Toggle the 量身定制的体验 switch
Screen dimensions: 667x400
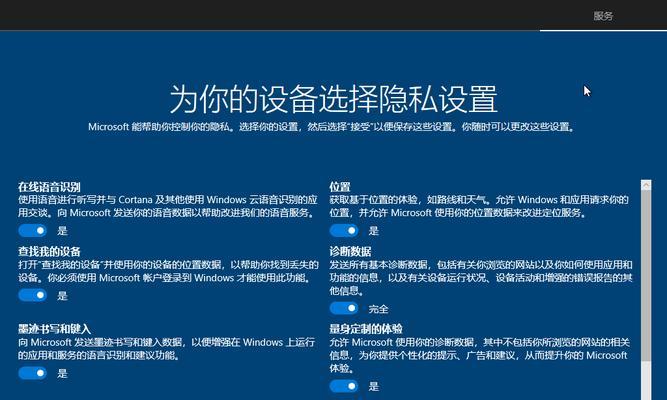[x=344, y=386]
